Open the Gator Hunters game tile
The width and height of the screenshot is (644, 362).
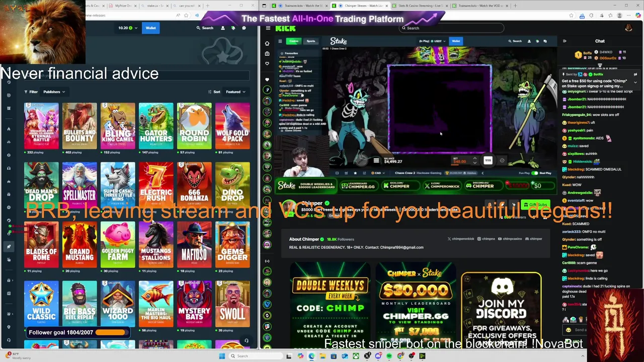click(x=156, y=126)
